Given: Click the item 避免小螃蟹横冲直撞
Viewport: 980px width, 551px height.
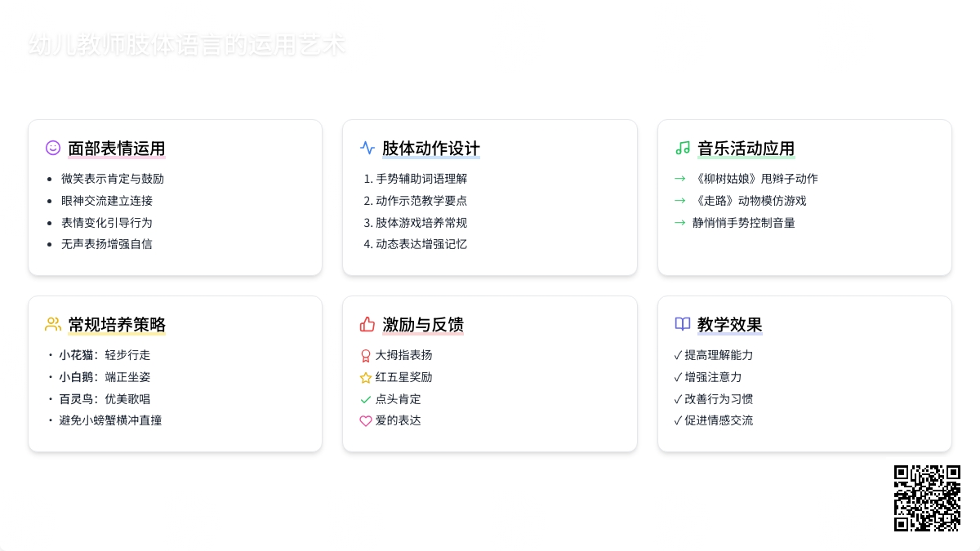Looking at the screenshot, I should [x=110, y=420].
